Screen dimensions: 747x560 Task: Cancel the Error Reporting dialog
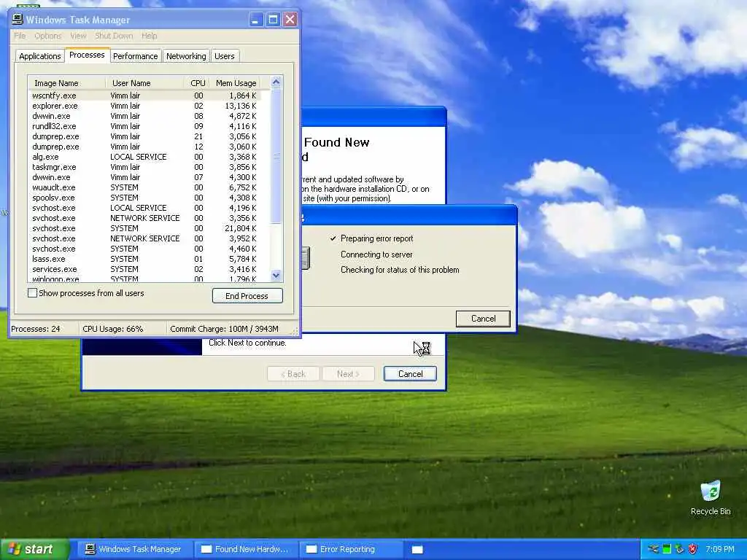(x=483, y=319)
